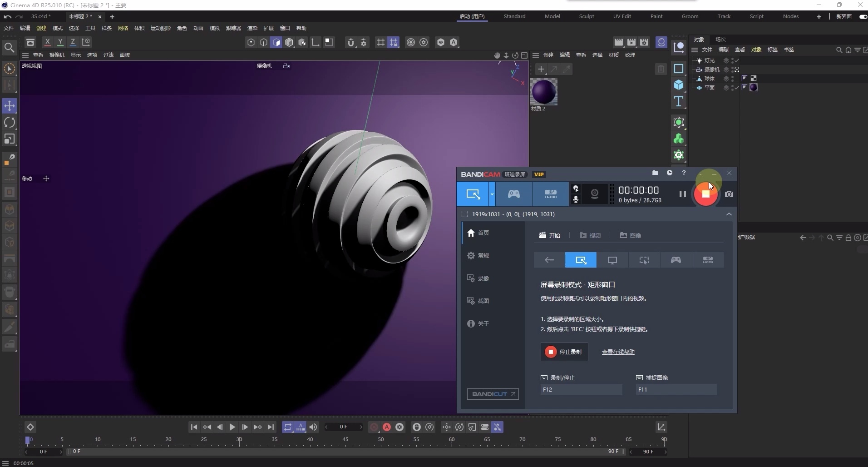
Task: Open the 查看在线帮助 link
Action: (618, 352)
